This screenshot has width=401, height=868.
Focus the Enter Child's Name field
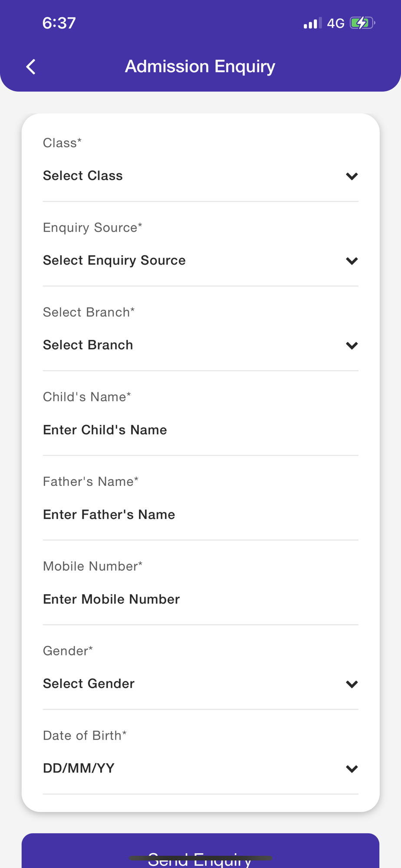click(x=105, y=430)
